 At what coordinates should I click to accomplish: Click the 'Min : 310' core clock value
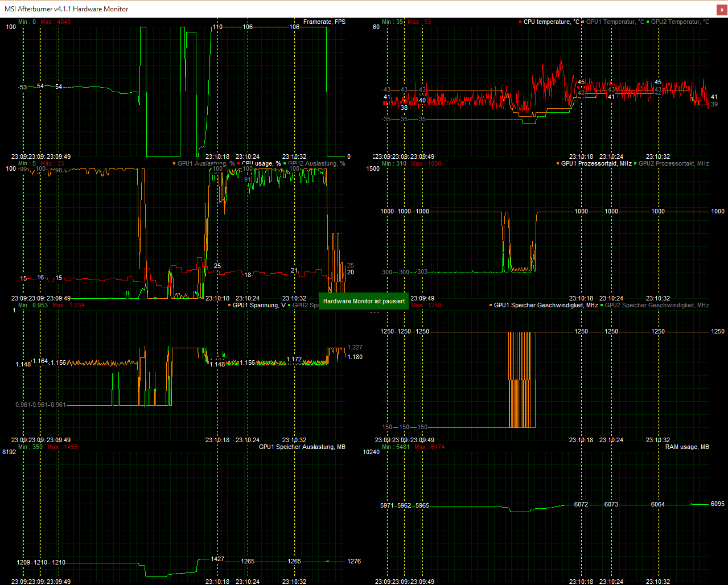coord(394,163)
